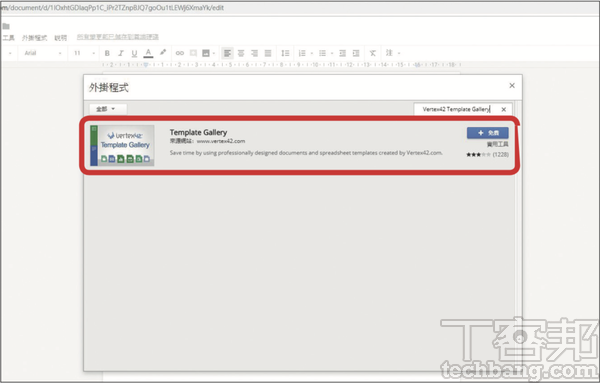Open the text color picker

148,53
